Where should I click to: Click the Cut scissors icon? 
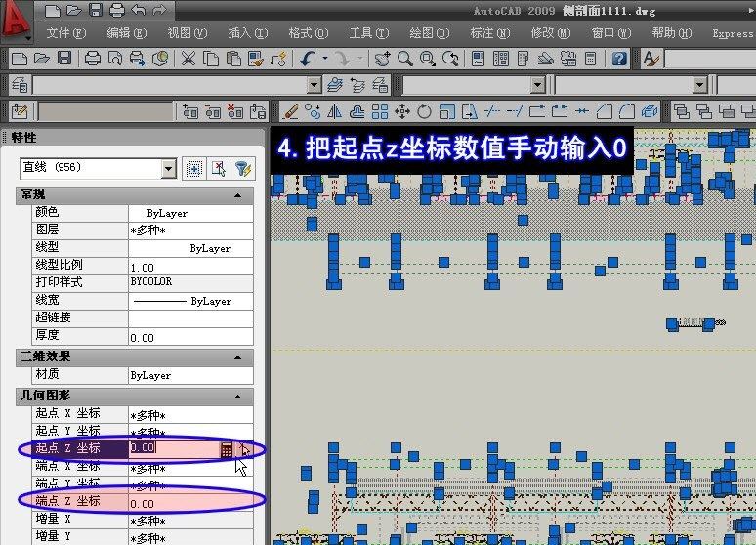coord(189,59)
